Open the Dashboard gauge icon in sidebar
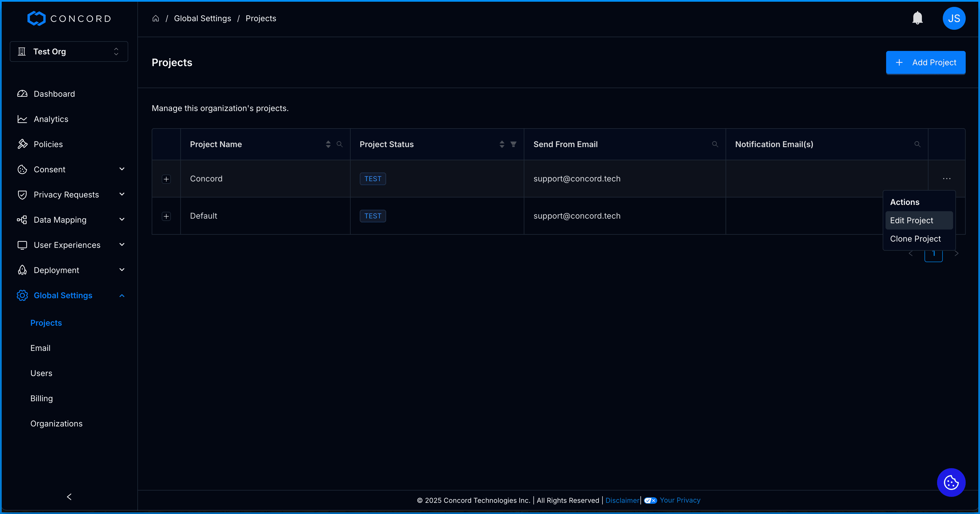The height and width of the screenshot is (514, 980). point(22,94)
